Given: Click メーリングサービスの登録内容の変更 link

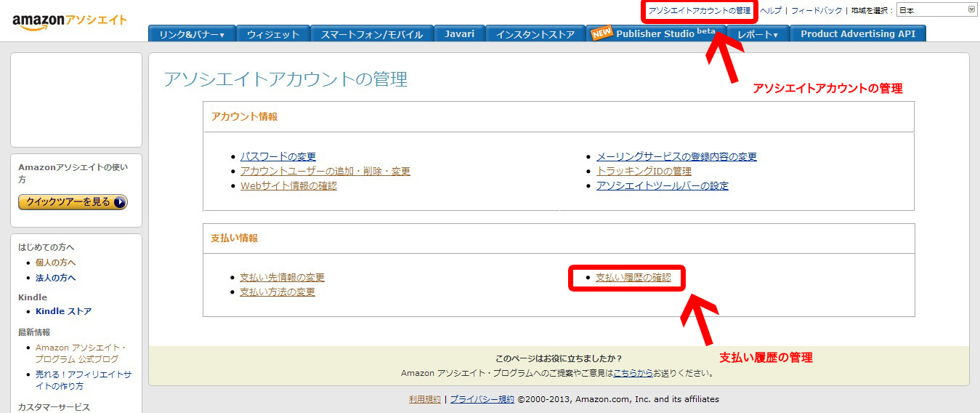Looking at the screenshot, I should (676, 156).
